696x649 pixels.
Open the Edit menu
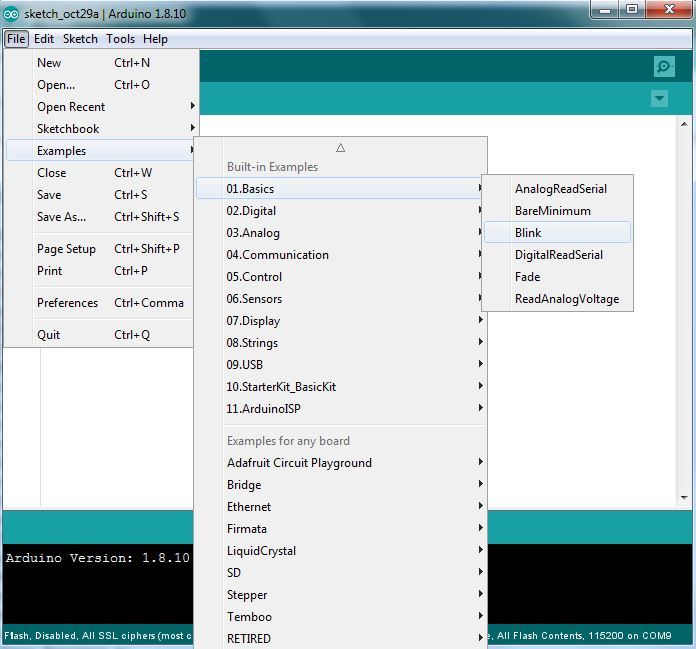tap(44, 39)
